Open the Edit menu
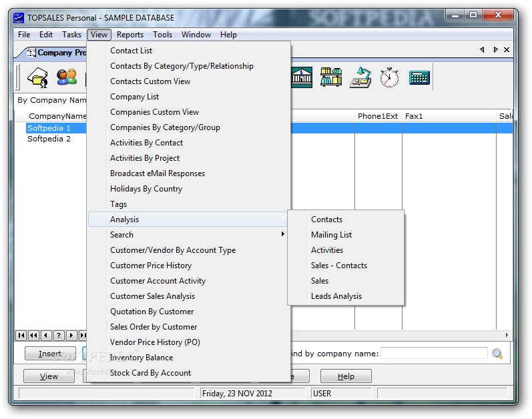532x419 pixels. [x=46, y=35]
